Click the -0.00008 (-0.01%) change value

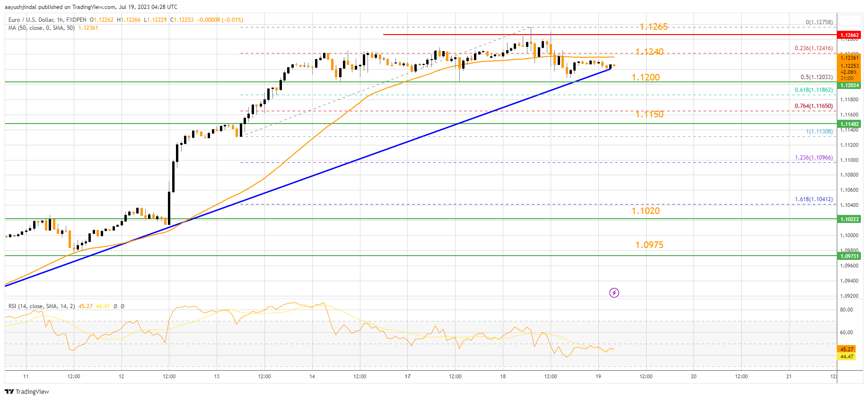pos(220,20)
